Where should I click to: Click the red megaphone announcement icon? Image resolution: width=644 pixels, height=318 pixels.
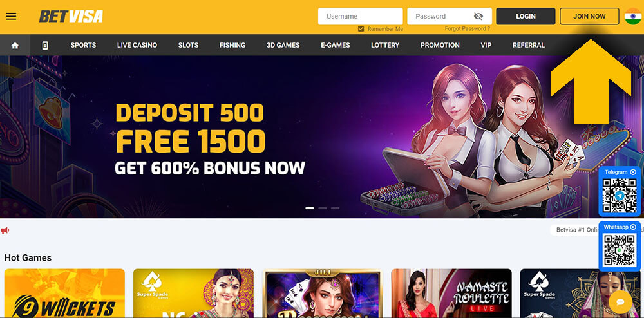pos(5,230)
